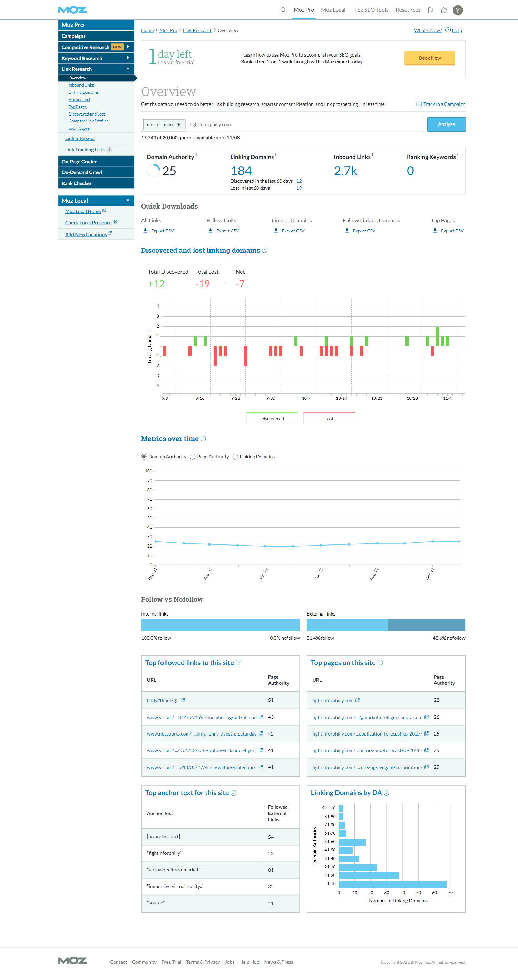Screen dimensions: 518x980
Task: Open Resources top menu
Action: click(x=408, y=10)
